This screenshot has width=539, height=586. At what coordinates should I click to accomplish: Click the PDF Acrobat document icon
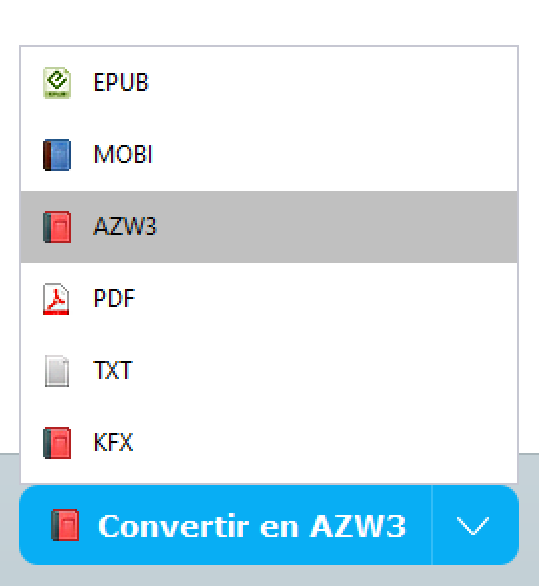(x=56, y=299)
